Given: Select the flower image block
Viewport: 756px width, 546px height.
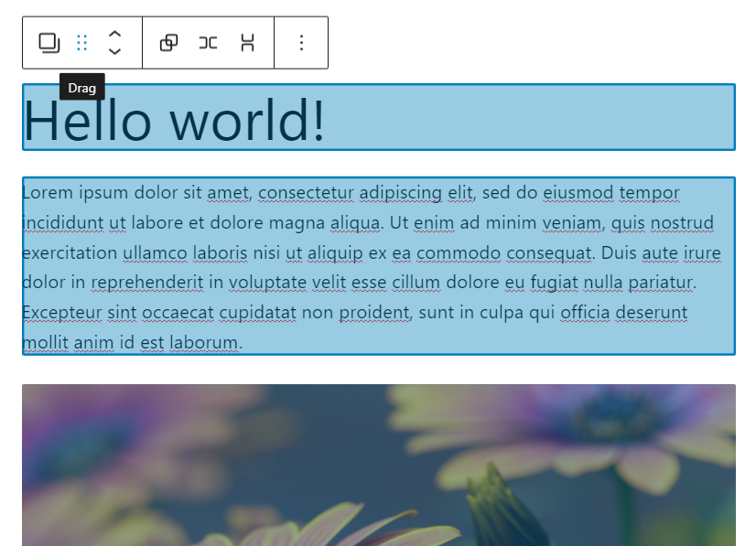Looking at the screenshot, I should tap(379, 465).
